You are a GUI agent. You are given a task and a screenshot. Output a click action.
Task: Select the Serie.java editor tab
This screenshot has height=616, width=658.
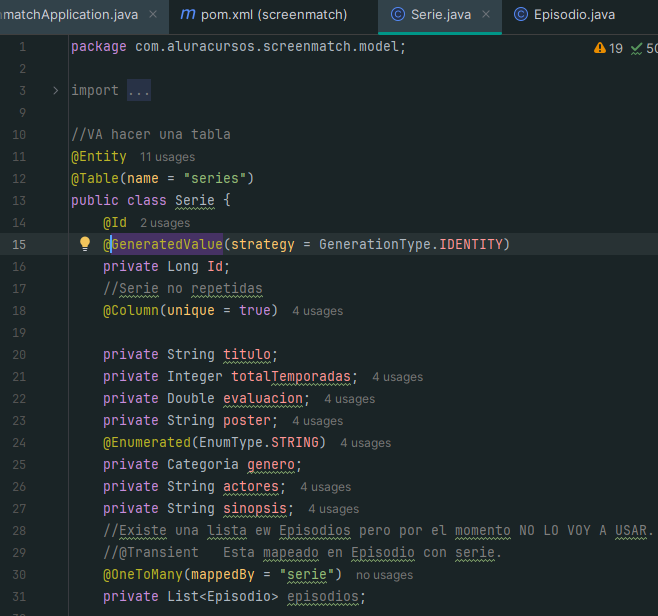click(x=440, y=15)
